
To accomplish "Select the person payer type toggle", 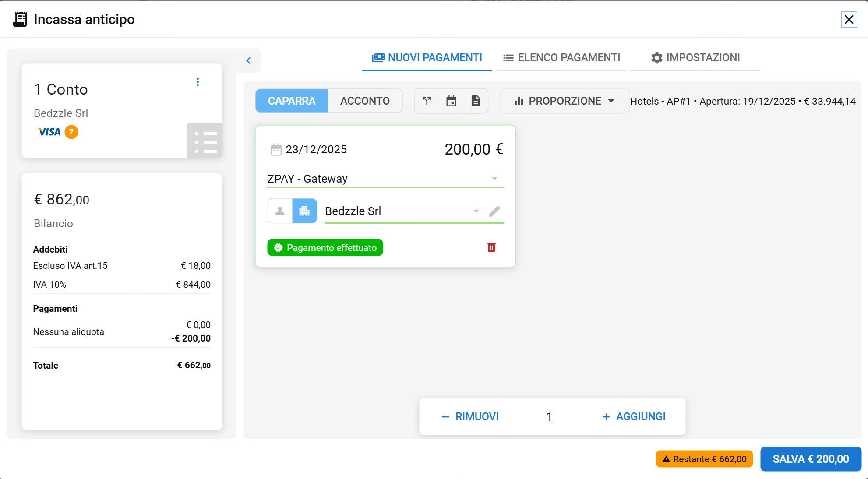I will tap(280, 211).
